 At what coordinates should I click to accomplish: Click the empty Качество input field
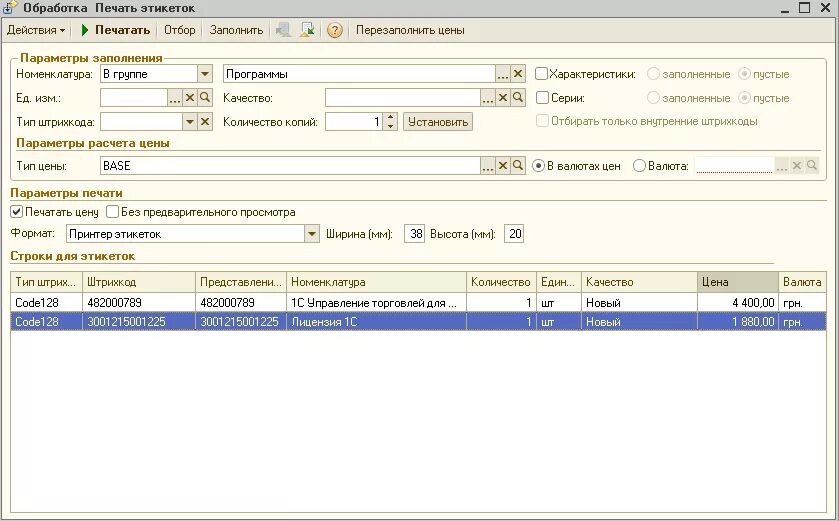402,98
